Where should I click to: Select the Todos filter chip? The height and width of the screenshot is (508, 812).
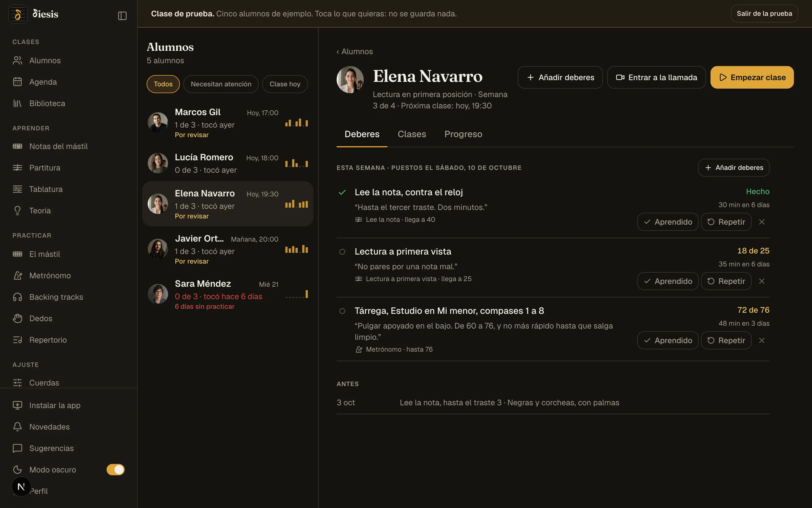[x=163, y=84]
